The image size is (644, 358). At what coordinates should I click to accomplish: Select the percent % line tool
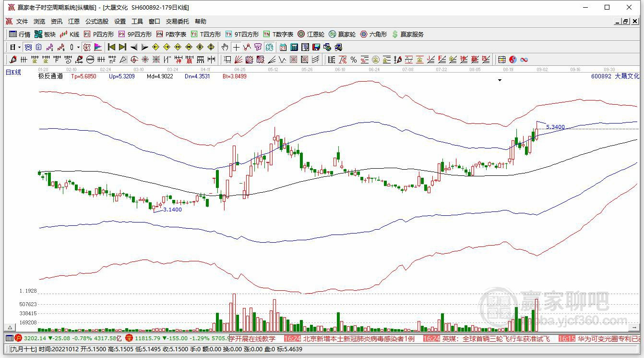(354, 60)
